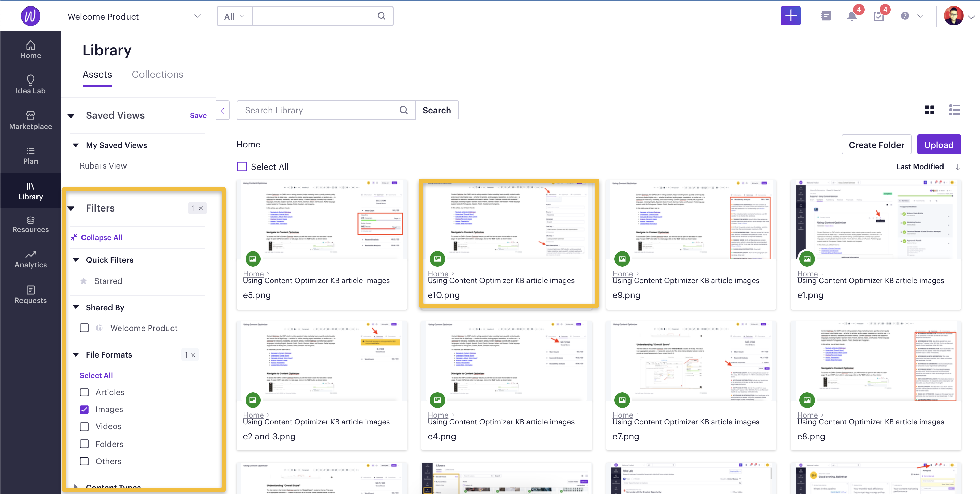Clear all filters with the 1 x chip

point(197,208)
